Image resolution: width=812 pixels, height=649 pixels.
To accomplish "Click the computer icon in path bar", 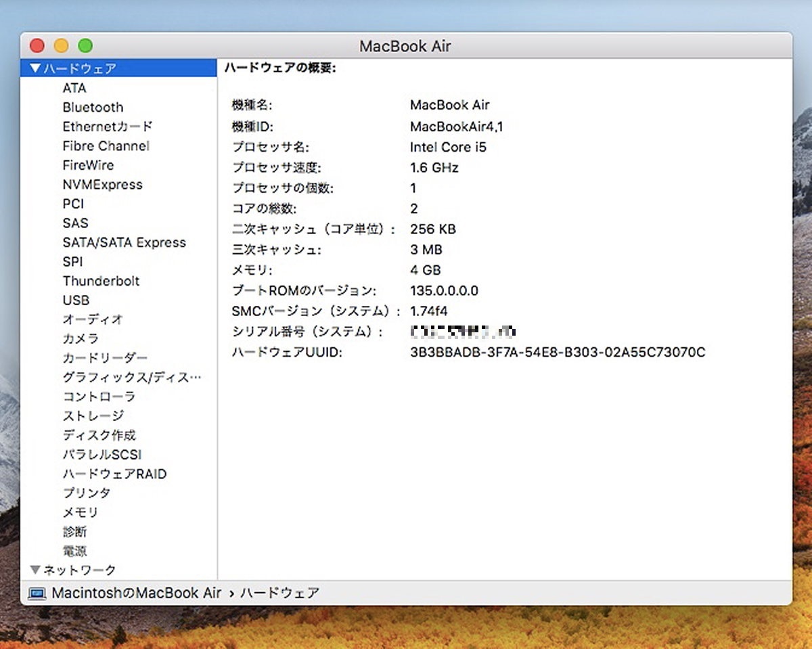I will (x=37, y=594).
